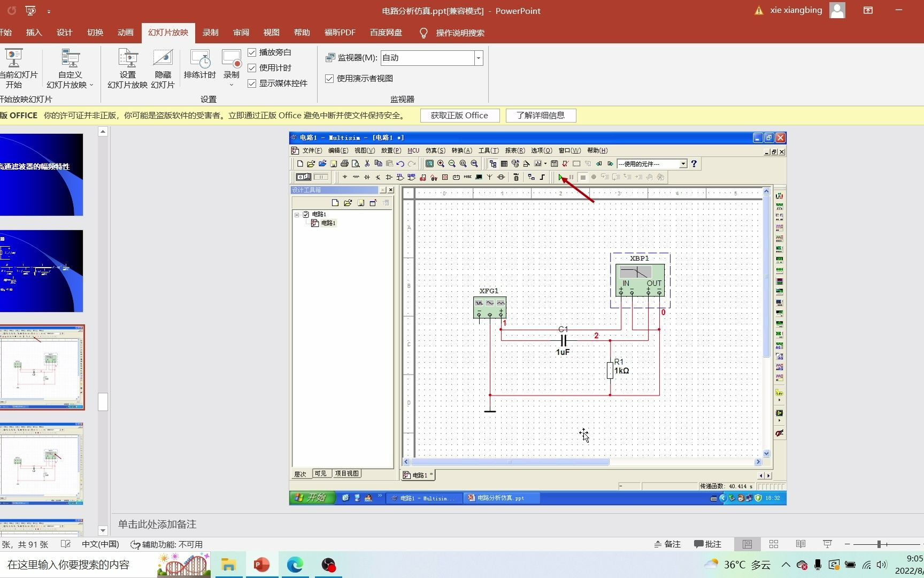Click the Repeat quick access icon
The width and height of the screenshot is (924, 578).
pyautogui.click(x=12, y=11)
